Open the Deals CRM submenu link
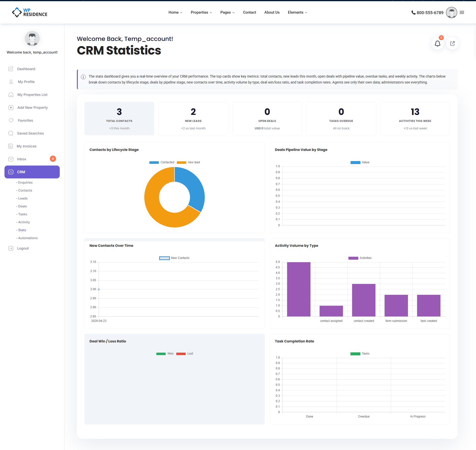This screenshot has height=450, width=476. pos(22,206)
